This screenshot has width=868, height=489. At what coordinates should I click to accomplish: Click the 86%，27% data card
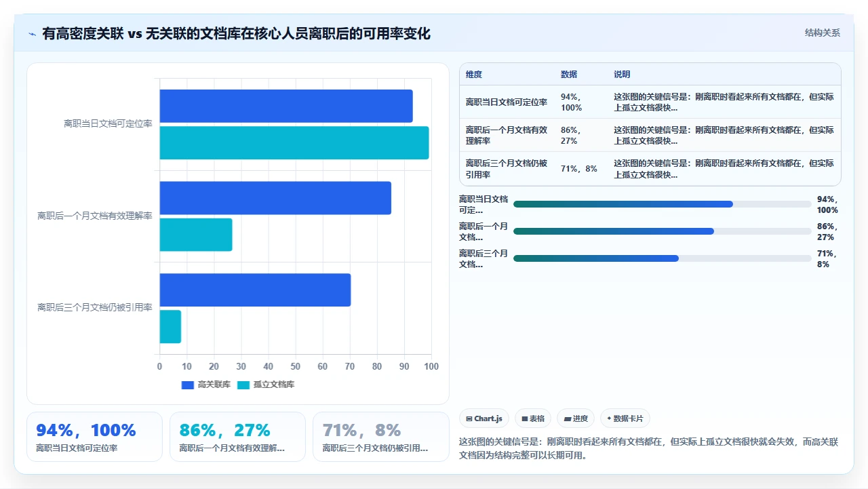(237, 437)
